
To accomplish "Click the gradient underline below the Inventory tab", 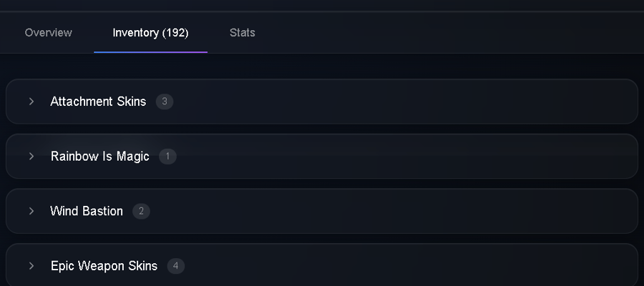I will (150, 52).
